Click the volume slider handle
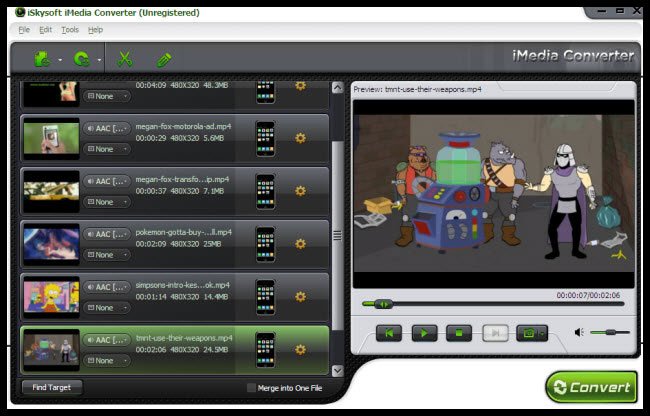The height and width of the screenshot is (416, 650). [x=611, y=332]
